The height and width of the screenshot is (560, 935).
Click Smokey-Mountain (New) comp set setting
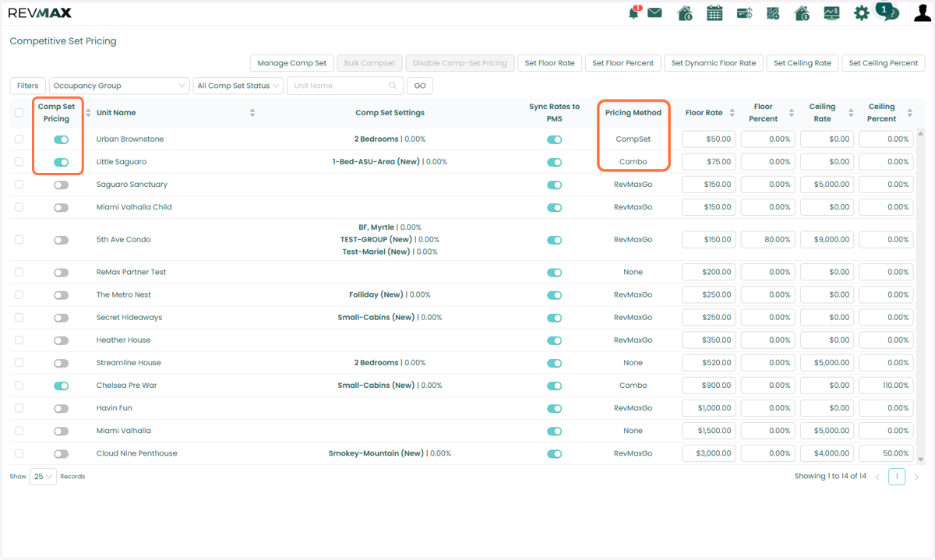coord(376,453)
